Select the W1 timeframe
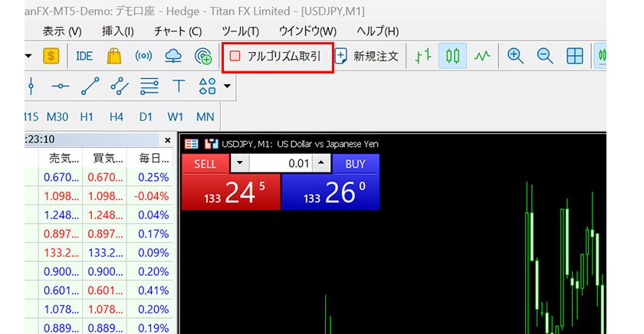644x334 pixels. click(176, 117)
